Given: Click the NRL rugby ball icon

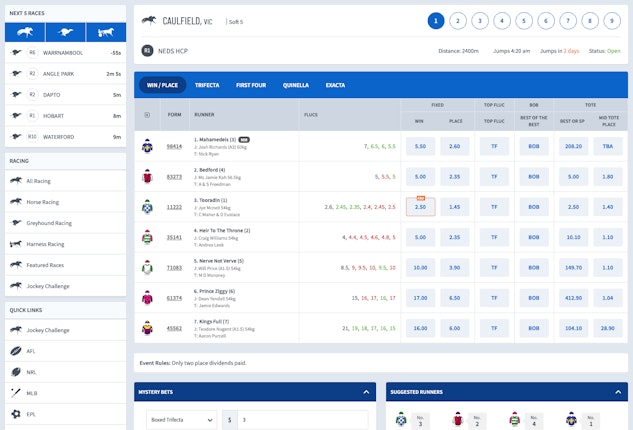Looking at the screenshot, I should (x=16, y=372).
